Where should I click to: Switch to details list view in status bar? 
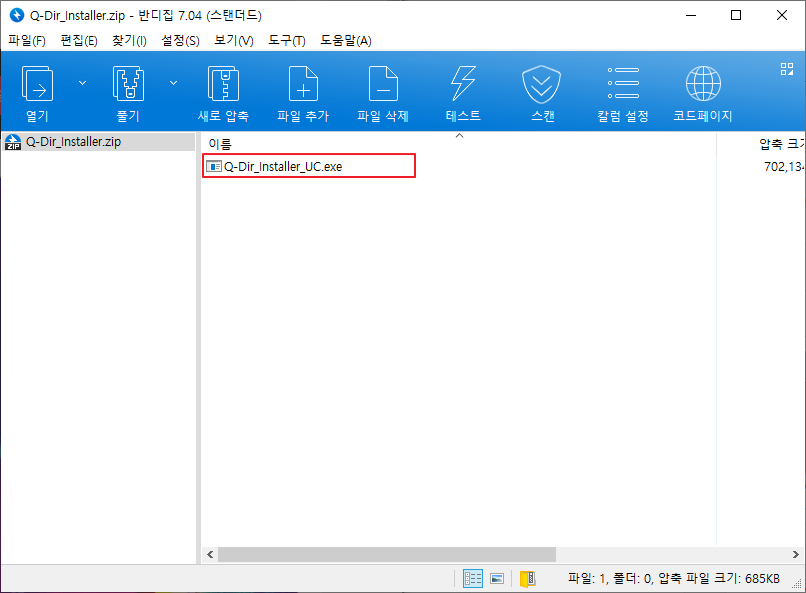pos(472,579)
